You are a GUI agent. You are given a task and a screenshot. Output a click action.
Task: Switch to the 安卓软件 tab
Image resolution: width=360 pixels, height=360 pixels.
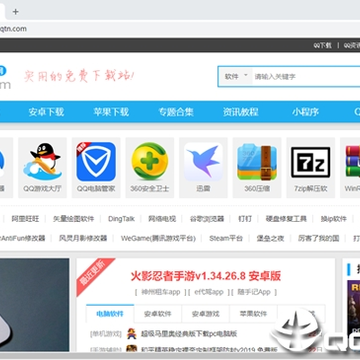tap(158, 314)
